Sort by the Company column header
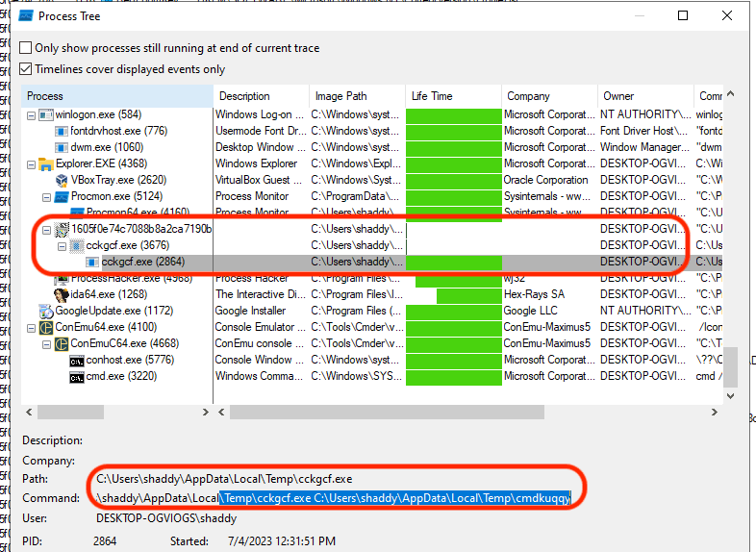This screenshot has width=756, height=552. click(549, 96)
